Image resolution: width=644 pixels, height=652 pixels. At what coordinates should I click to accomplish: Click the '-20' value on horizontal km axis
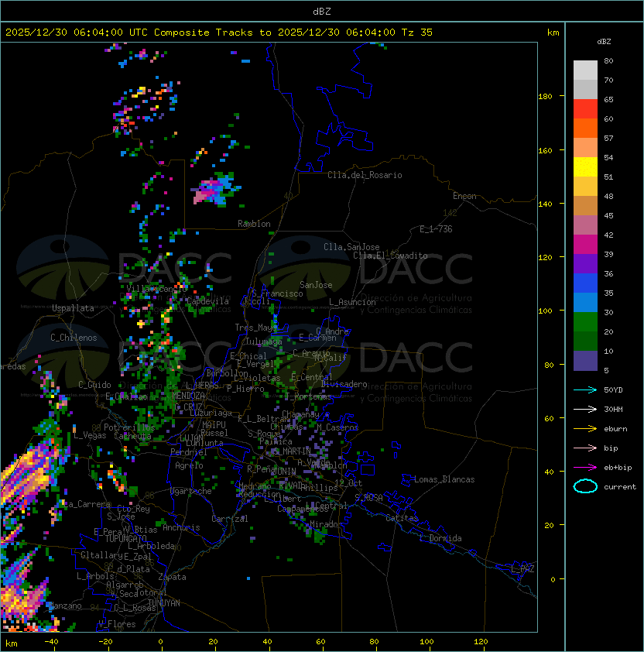click(105, 642)
